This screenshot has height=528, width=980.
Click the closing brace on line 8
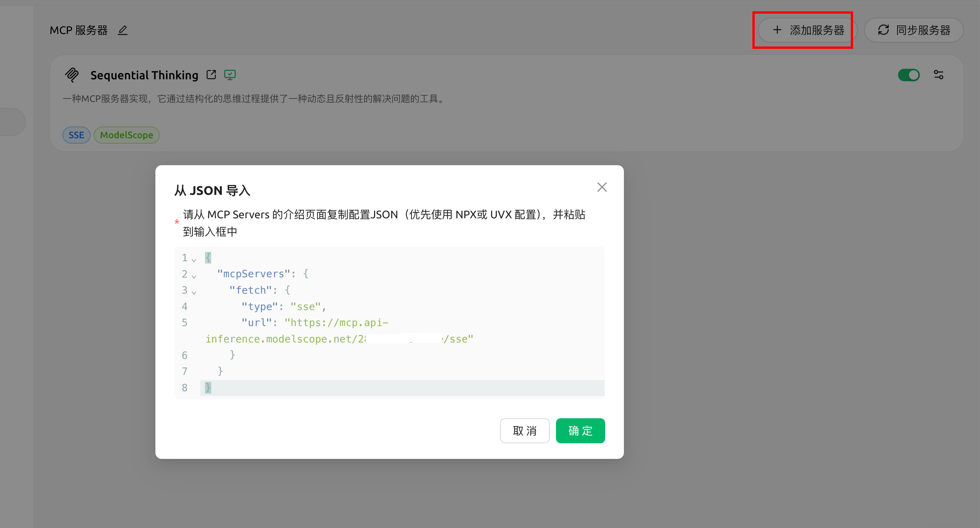(208, 387)
